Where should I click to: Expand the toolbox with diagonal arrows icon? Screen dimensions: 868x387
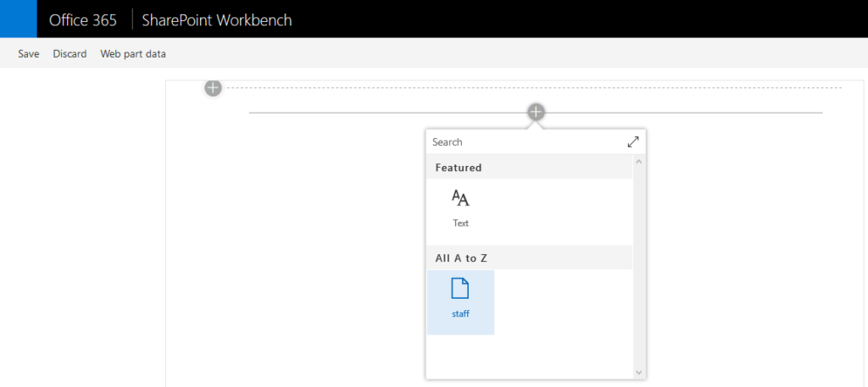633,142
